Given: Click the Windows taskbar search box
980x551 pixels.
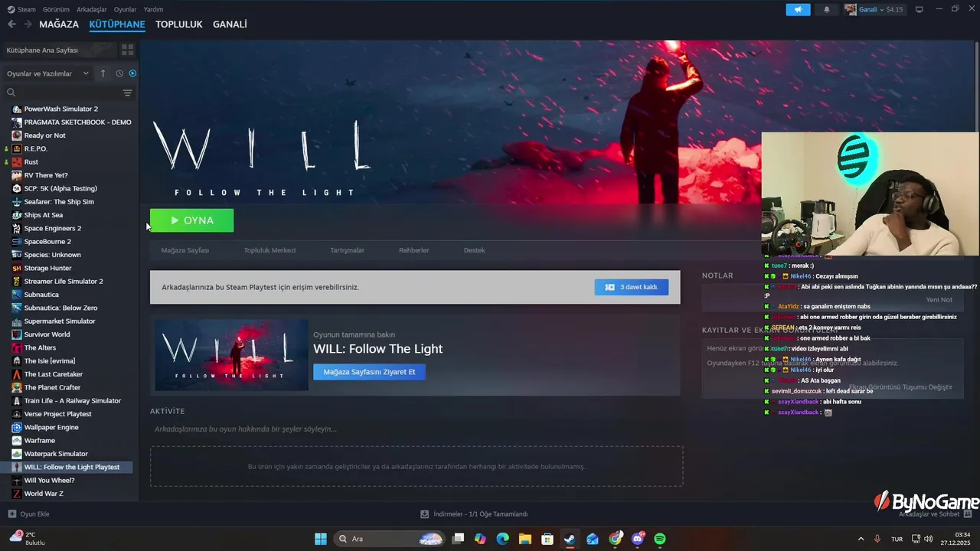Looking at the screenshot, I should click(390, 539).
